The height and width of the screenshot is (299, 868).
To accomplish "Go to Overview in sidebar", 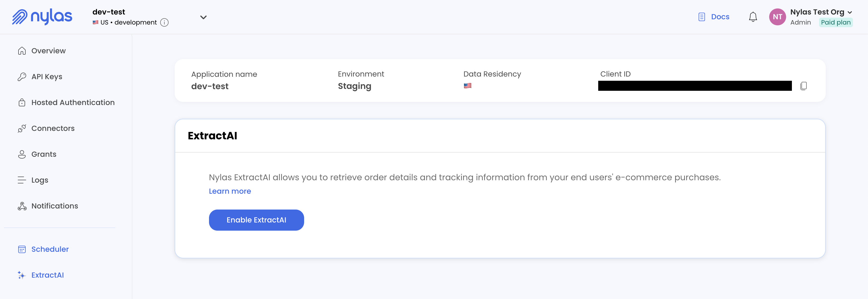I will tap(48, 51).
